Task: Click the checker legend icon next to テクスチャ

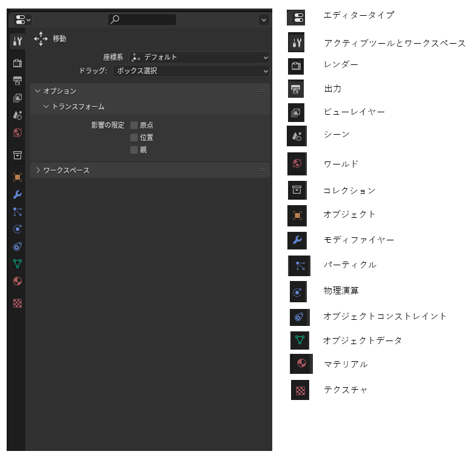Action: point(300,390)
